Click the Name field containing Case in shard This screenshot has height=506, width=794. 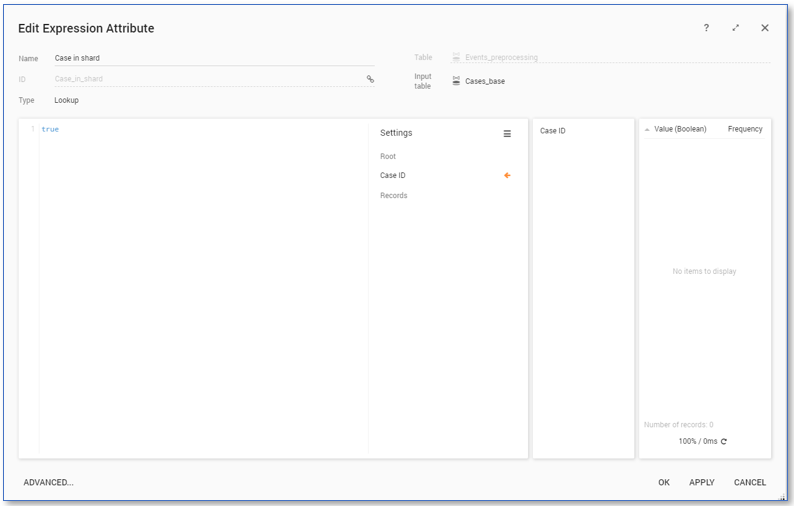point(210,58)
